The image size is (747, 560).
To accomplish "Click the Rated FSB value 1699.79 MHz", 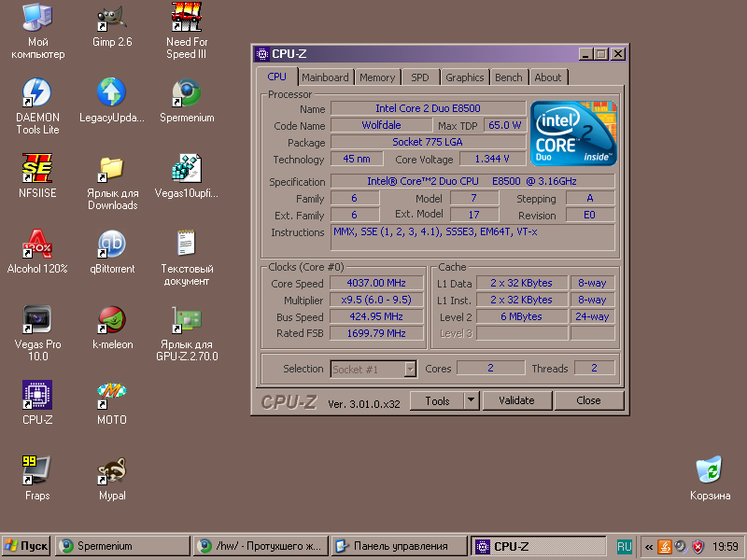I will tap(376, 333).
